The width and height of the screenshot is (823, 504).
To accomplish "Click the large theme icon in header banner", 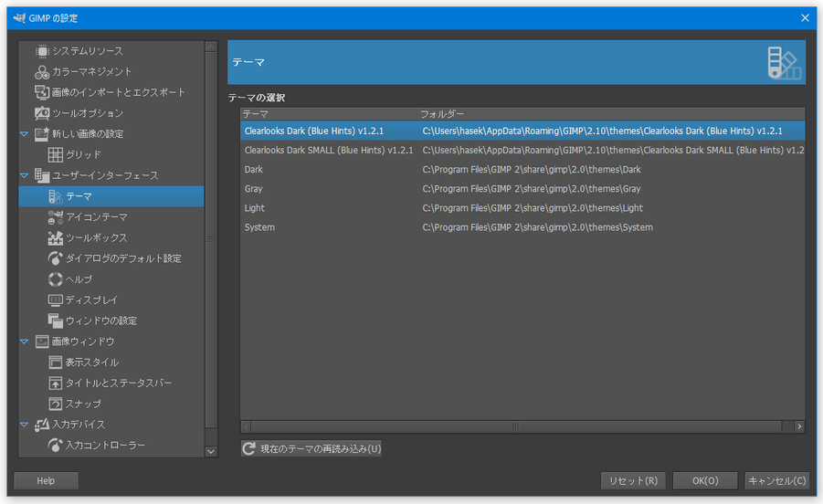I will [784, 63].
